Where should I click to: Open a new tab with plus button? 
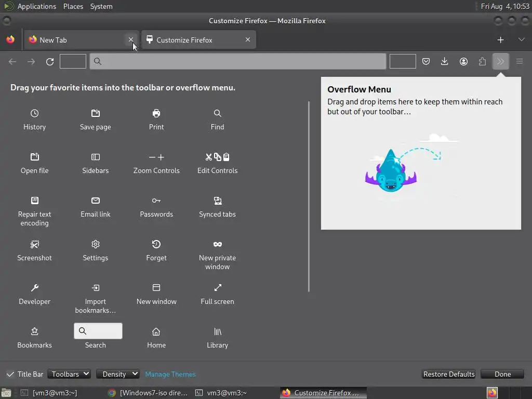[x=500, y=39]
